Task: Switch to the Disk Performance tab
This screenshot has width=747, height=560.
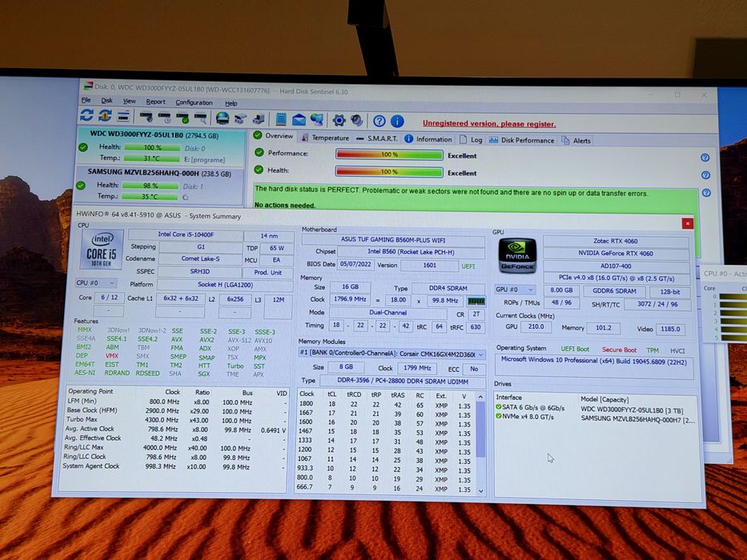Action: 522,140
